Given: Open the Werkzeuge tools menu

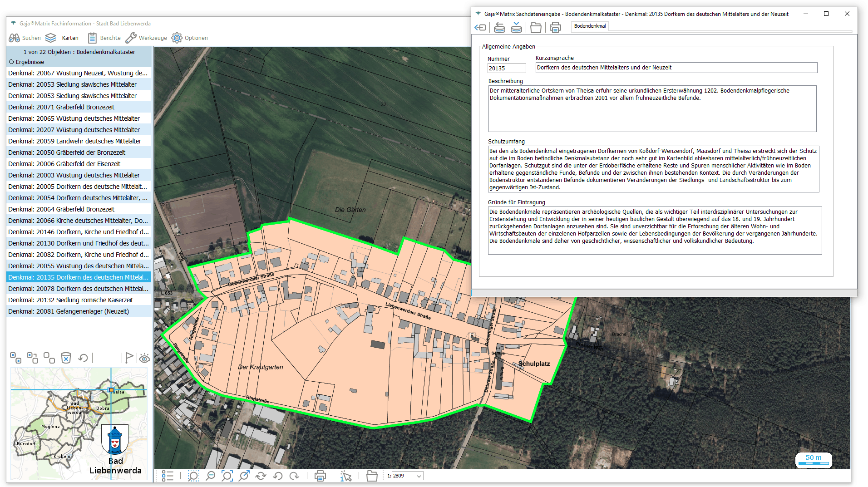Looking at the screenshot, I should tap(146, 38).
